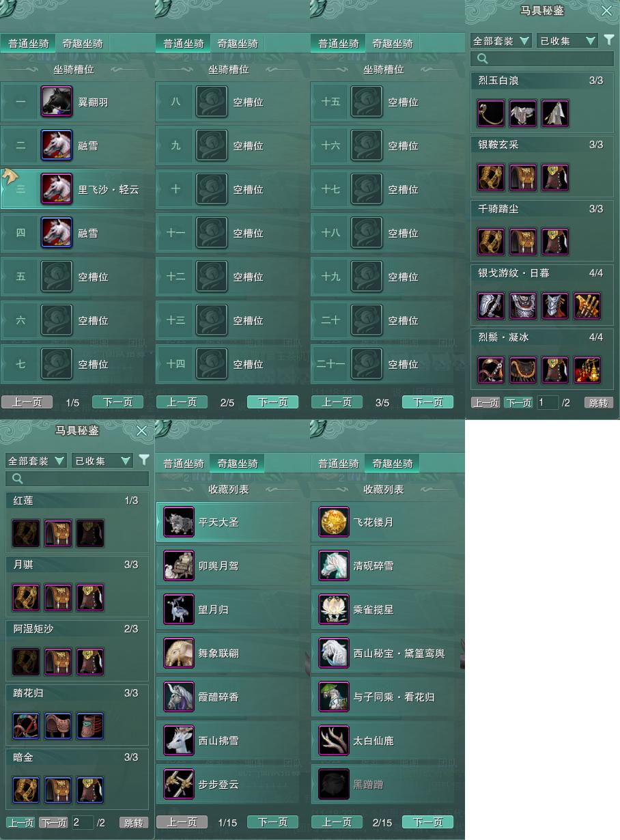Viewport: 620px width, 840px height.
Task: Select the 翼翻羽 black horse icon
Action: coord(57,102)
